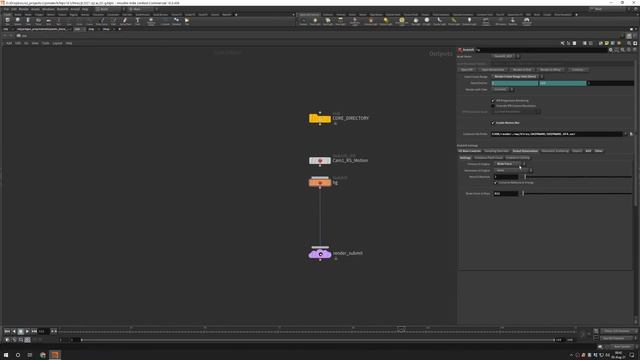
Task: Select the orange fg node
Action: (320, 182)
